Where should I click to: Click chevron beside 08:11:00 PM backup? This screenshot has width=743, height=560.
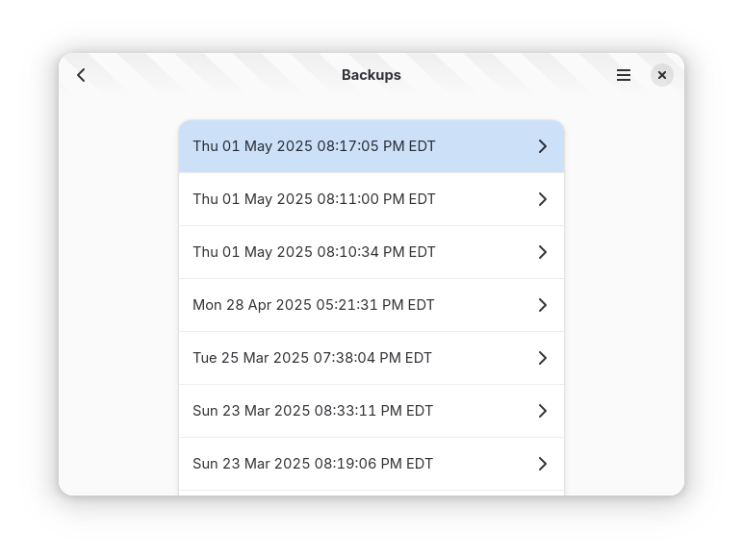pyautogui.click(x=543, y=199)
